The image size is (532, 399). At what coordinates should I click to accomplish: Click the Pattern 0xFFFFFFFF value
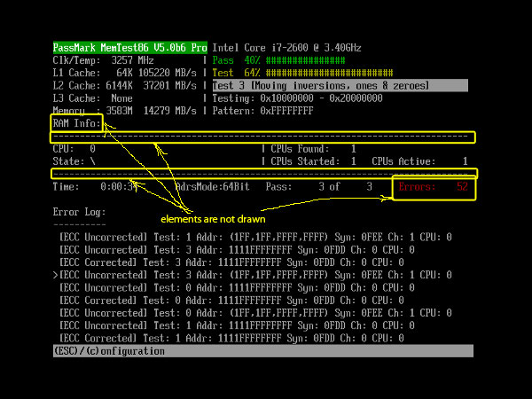tap(262, 111)
